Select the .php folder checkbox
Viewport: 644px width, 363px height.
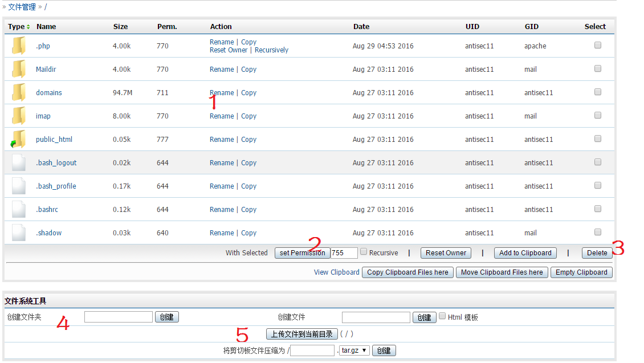pyautogui.click(x=598, y=45)
